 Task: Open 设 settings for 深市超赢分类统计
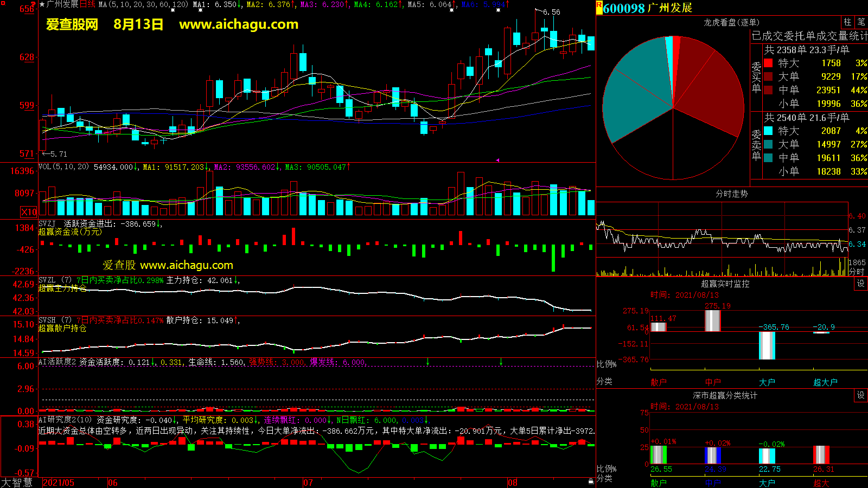pyautogui.click(x=861, y=395)
